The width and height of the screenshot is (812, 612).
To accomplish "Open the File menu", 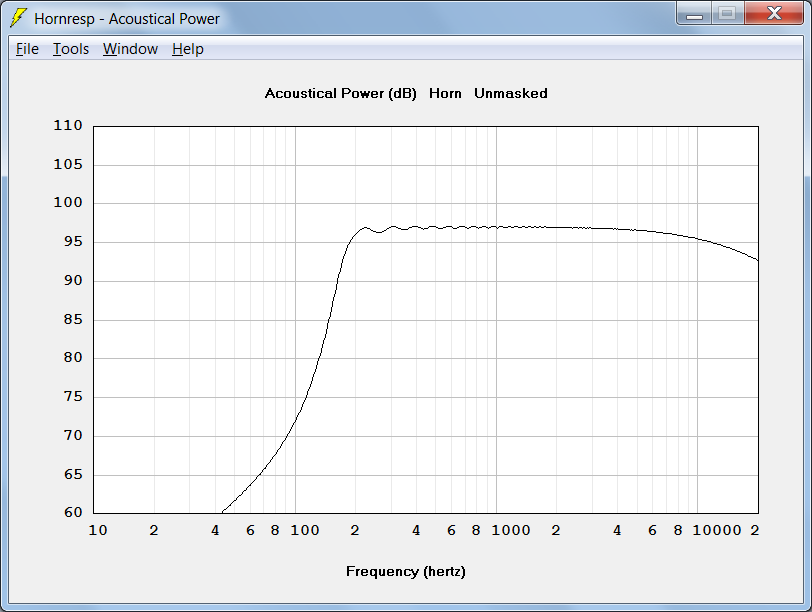I will click(x=27, y=49).
